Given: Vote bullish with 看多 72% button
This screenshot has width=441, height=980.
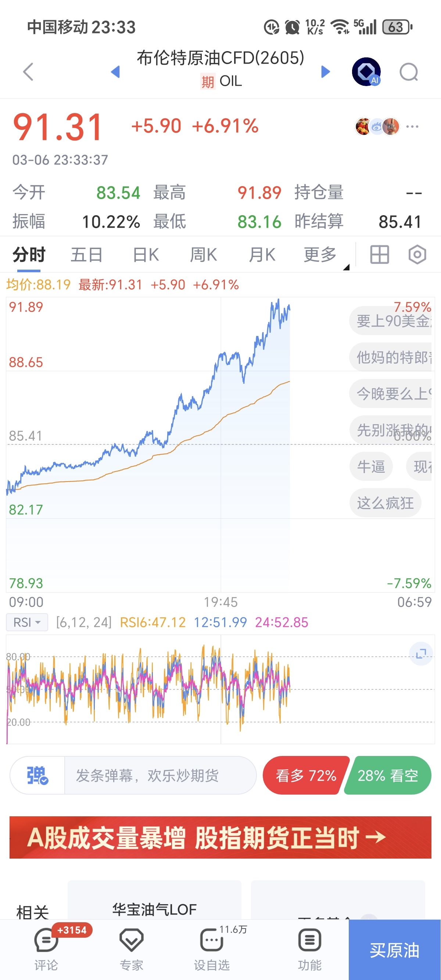Looking at the screenshot, I should (306, 775).
